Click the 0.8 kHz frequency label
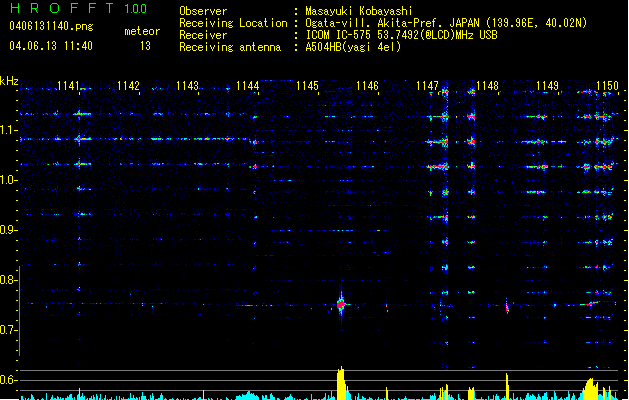The height and width of the screenshot is (400, 629). pos(8,280)
